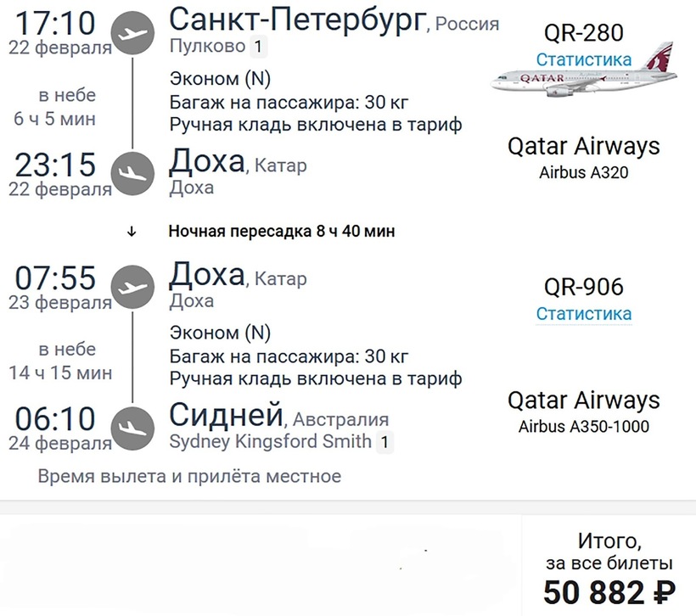The height and width of the screenshot is (616, 696).
Task: Click flight number QR-280
Action: tap(584, 33)
